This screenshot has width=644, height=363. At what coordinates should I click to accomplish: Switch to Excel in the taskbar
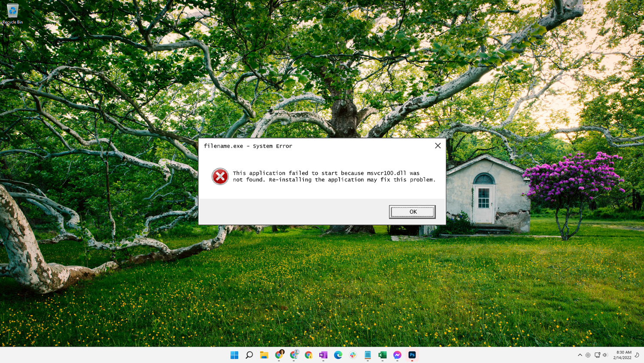click(x=383, y=355)
